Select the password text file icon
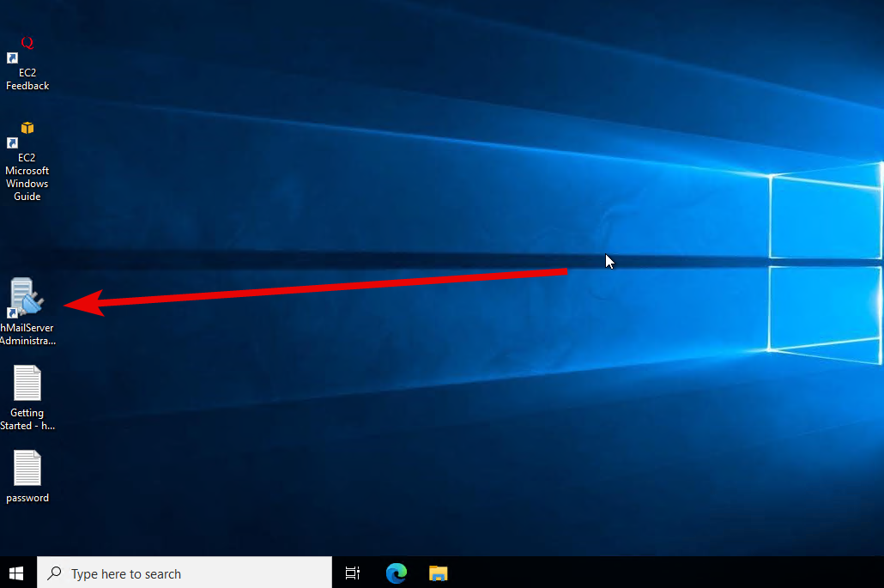The height and width of the screenshot is (588, 884). (27, 468)
